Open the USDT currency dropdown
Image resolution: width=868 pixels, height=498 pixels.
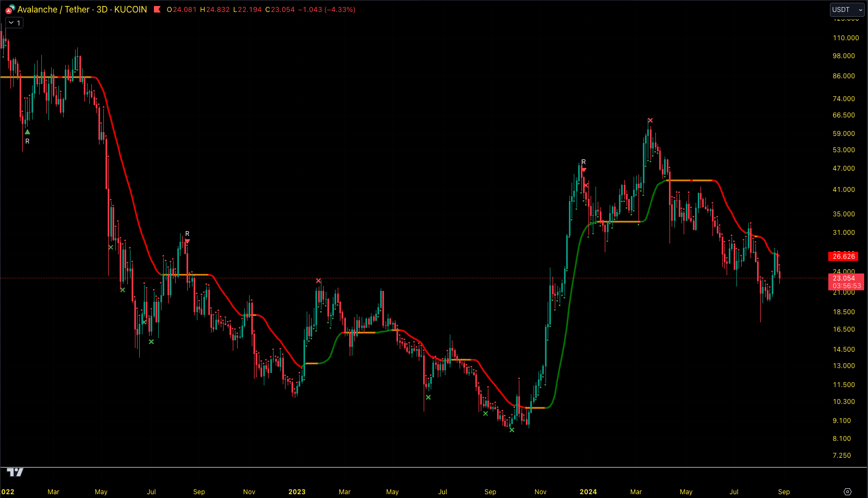pyautogui.click(x=847, y=10)
